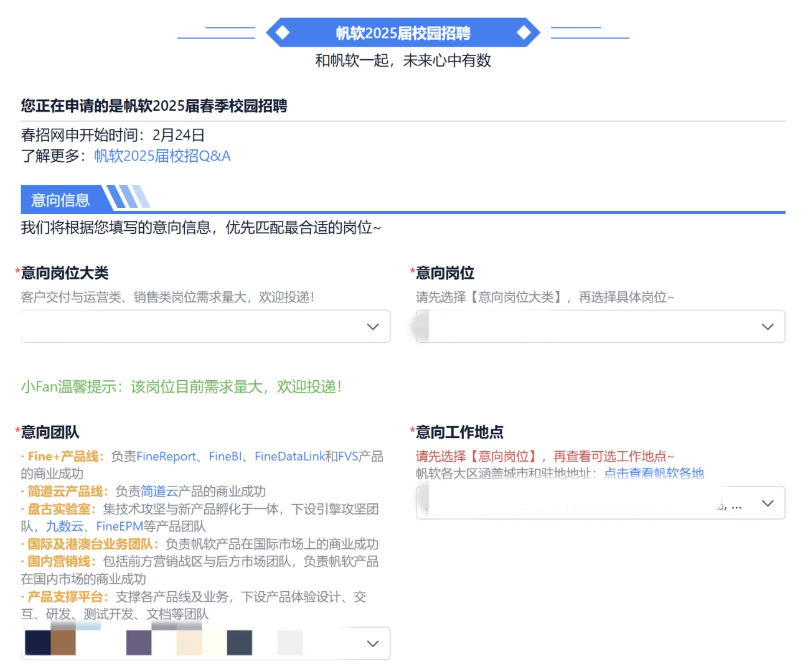Click the 国内营销线 team label

(x=59, y=562)
